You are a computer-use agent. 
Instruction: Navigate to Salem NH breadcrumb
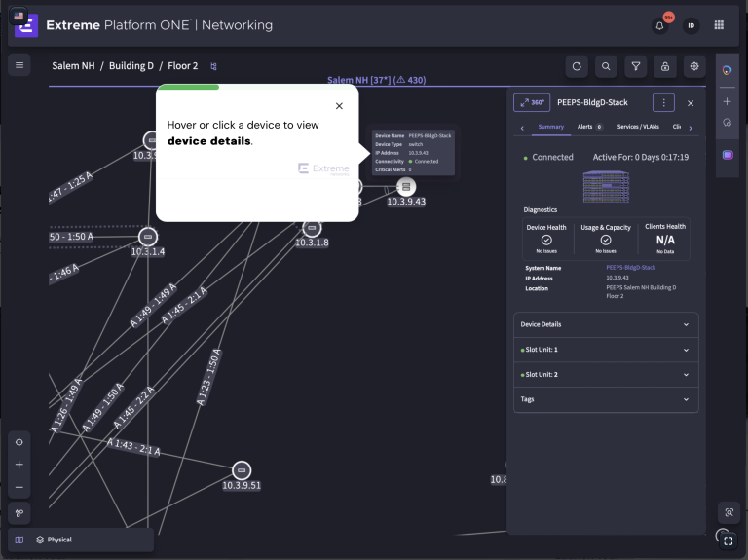coord(73,66)
